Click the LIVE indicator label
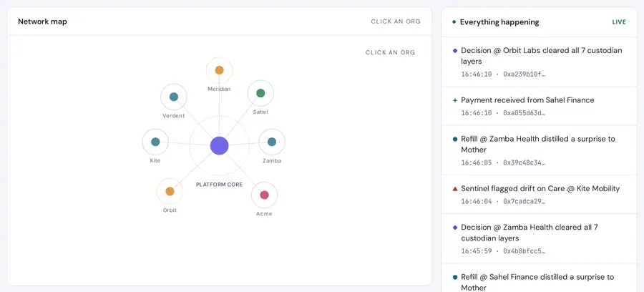Viewport: 644px width, 292px height. coord(619,22)
